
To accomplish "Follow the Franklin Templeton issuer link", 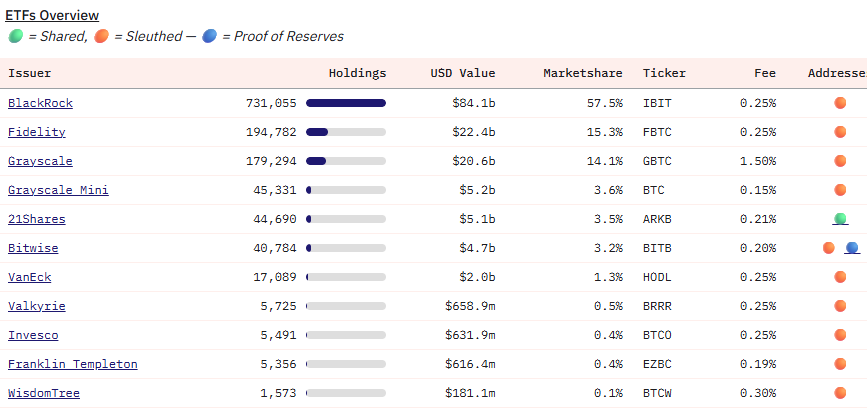I will (72, 364).
